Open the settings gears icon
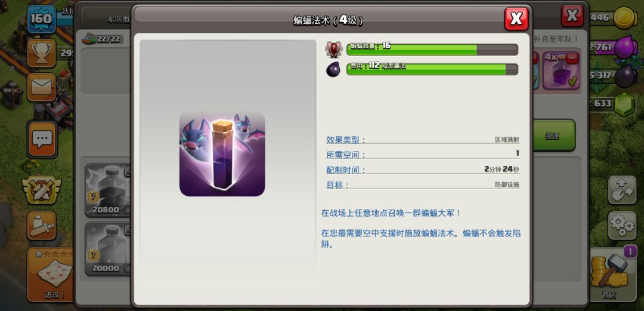Screen dimensions: 644x311 coord(622,224)
